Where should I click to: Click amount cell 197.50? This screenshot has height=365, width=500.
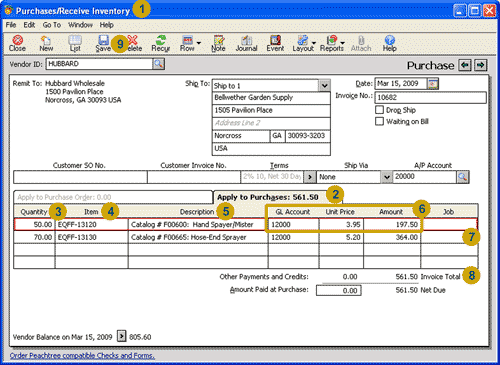click(392, 224)
